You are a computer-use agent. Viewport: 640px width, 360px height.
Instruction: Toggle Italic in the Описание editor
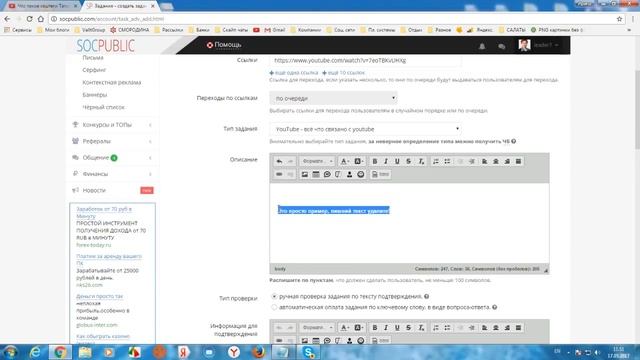click(386, 161)
